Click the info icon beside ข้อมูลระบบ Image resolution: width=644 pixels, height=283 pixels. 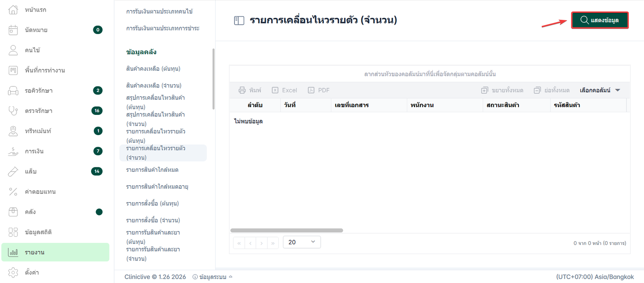pos(195,277)
